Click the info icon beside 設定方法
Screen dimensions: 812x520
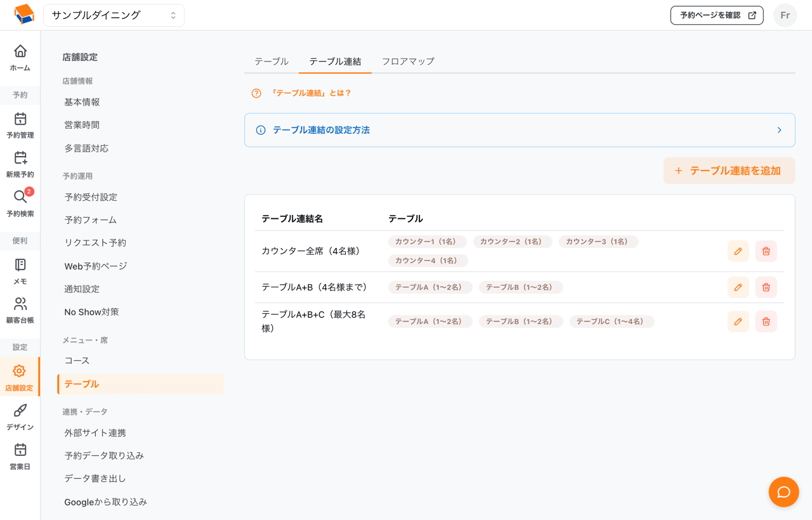pos(261,130)
